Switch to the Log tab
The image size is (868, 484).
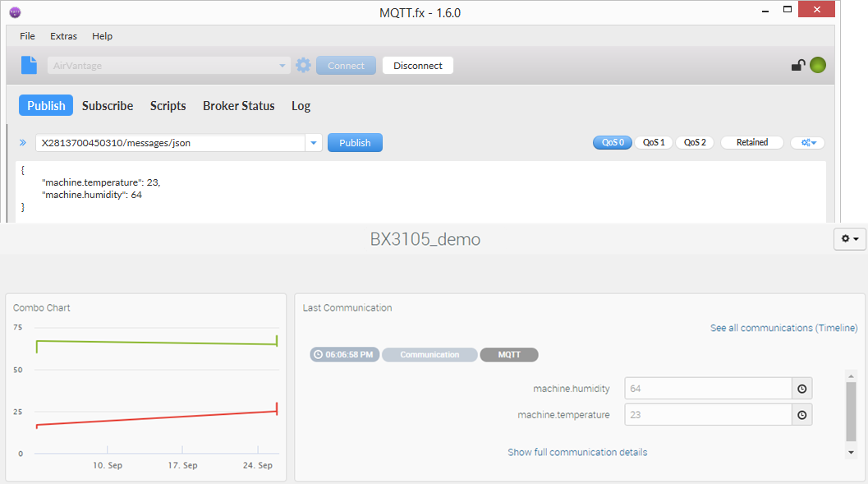pos(301,105)
